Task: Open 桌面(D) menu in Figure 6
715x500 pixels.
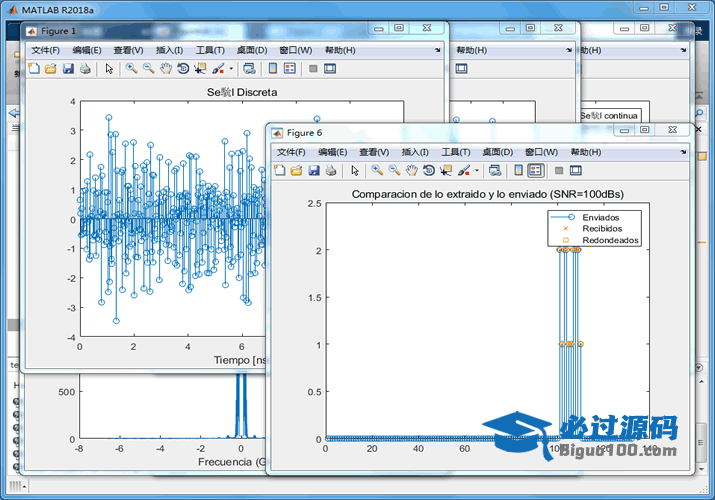Action: coord(497,152)
